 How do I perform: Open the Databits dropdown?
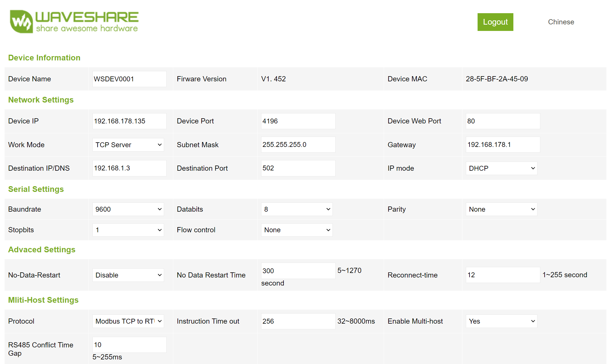point(297,209)
